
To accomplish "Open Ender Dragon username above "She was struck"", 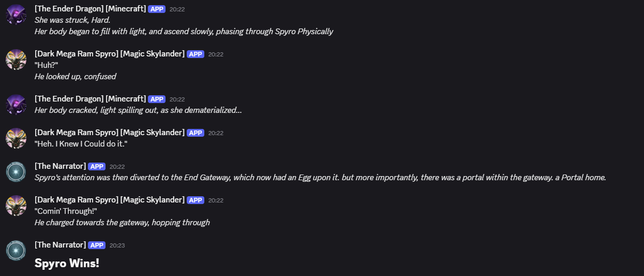I will tap(90, 9).
